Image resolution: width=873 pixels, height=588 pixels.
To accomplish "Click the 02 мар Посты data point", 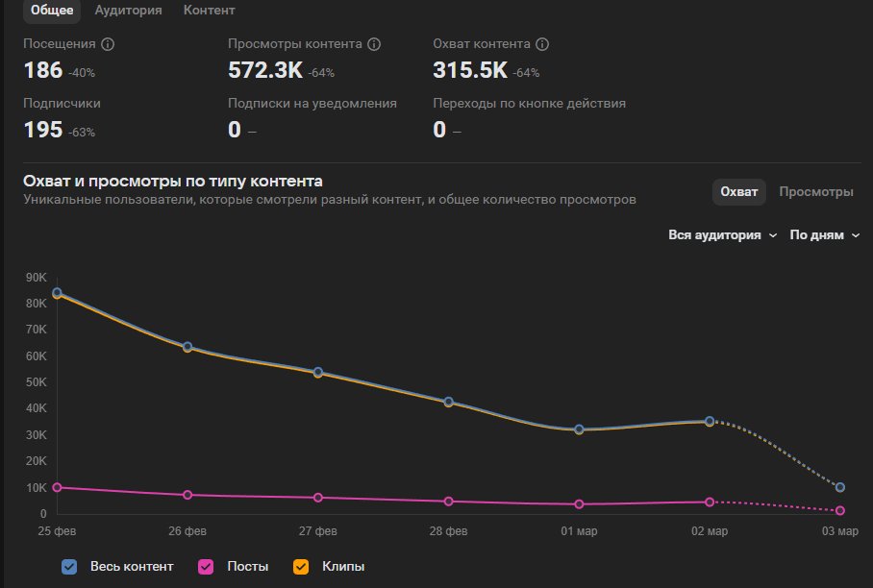I will click(710, 502).
